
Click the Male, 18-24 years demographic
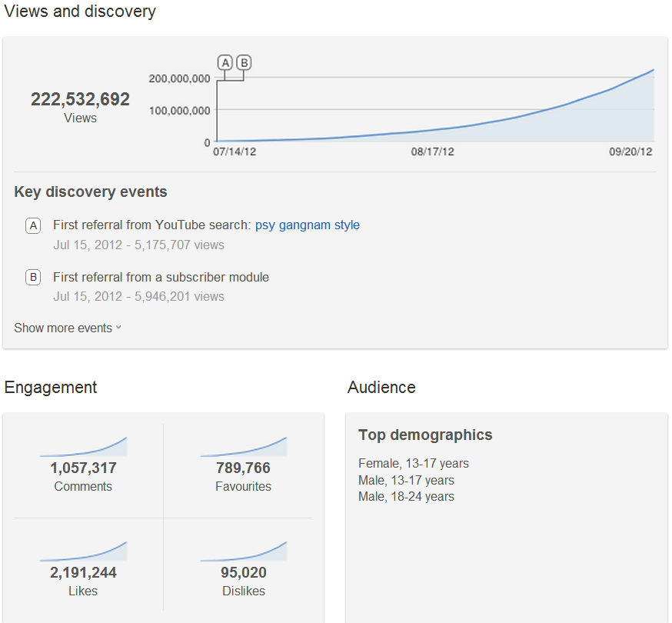406,497
